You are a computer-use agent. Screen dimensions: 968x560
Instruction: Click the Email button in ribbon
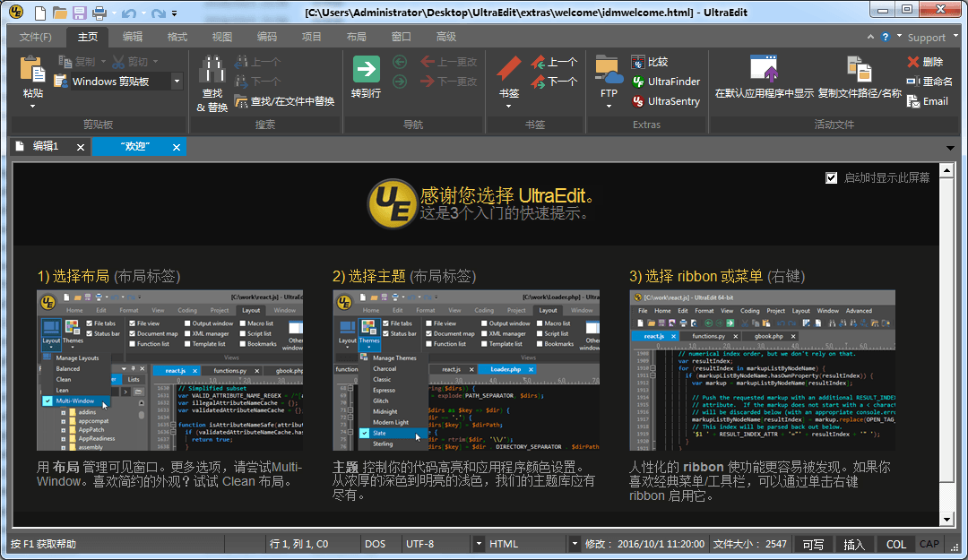point(927,101)
